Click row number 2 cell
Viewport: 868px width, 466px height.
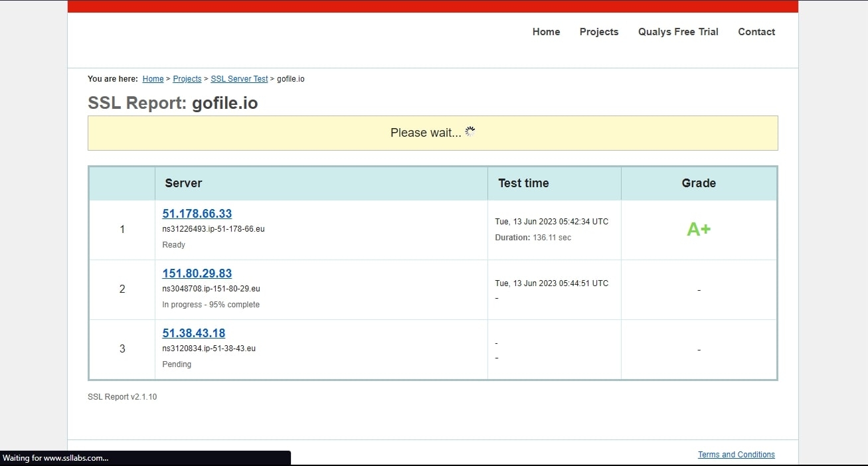click(122, 289)
